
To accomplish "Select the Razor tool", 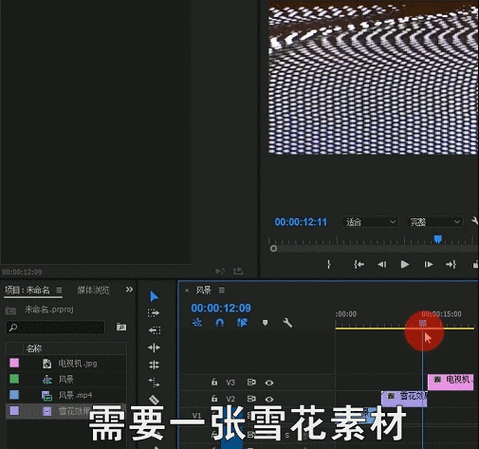I will [x=154, y=399].
